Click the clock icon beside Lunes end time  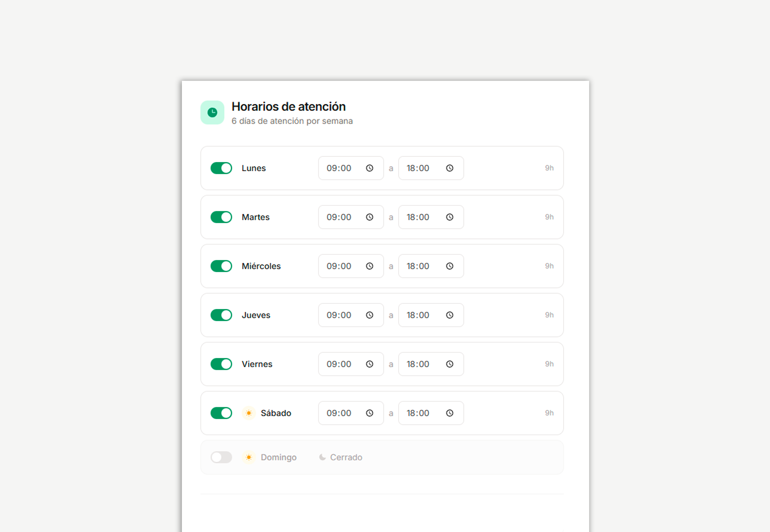coord(450,168)
